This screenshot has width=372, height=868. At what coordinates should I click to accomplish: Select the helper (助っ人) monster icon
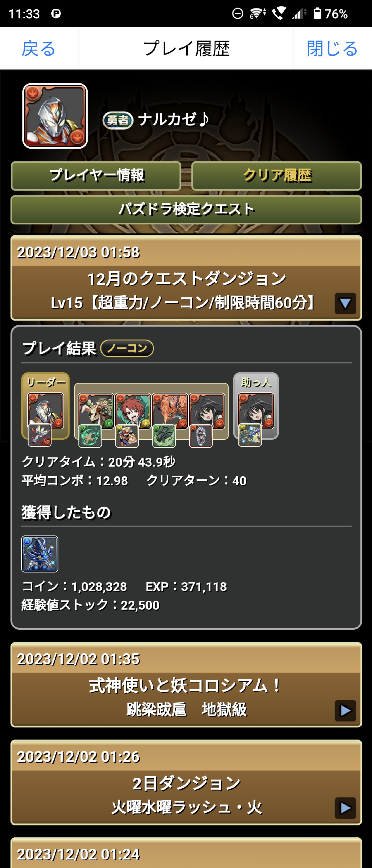(x=256, y=411)
